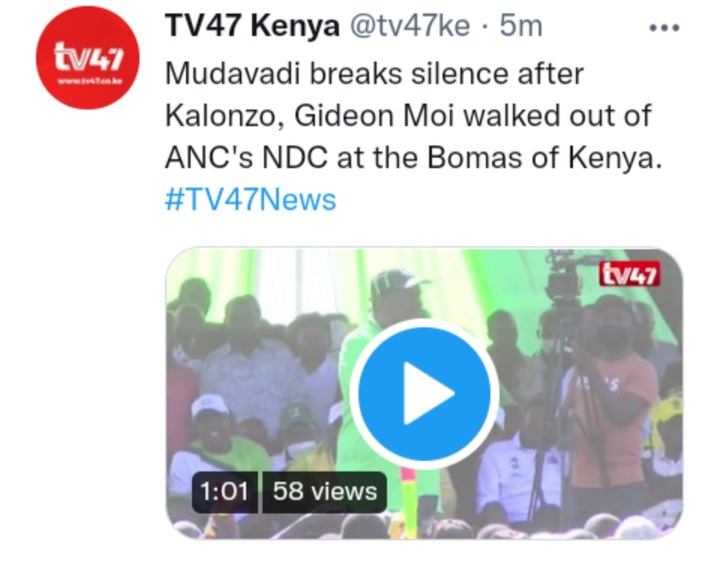Click the tweet text about Mudavadi
This screenshot has width=720, height=566.
[x=413, y=115]
